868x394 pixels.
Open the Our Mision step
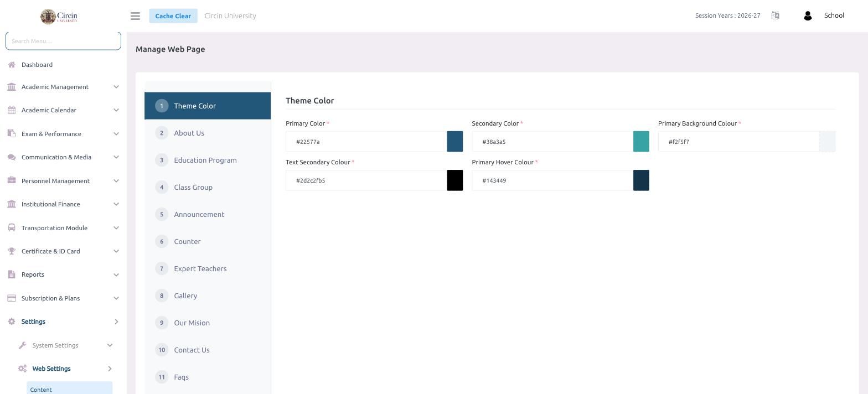[208, 323]
